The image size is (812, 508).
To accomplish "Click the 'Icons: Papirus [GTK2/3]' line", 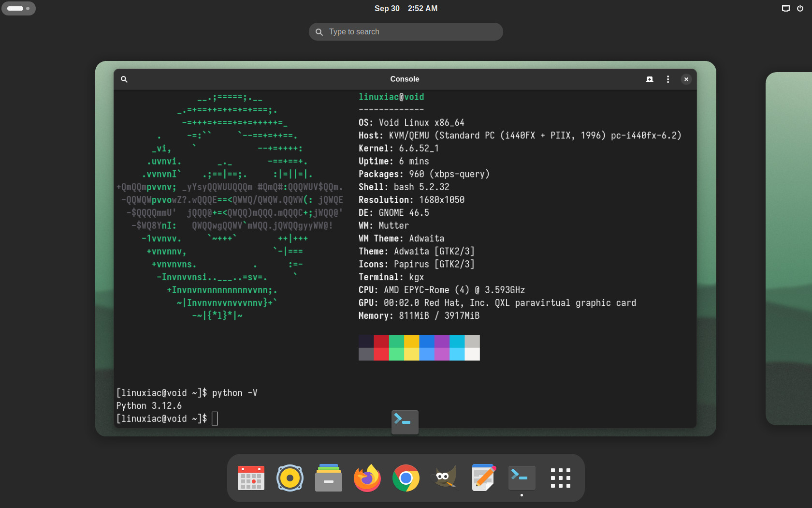I will coord(417,264).
